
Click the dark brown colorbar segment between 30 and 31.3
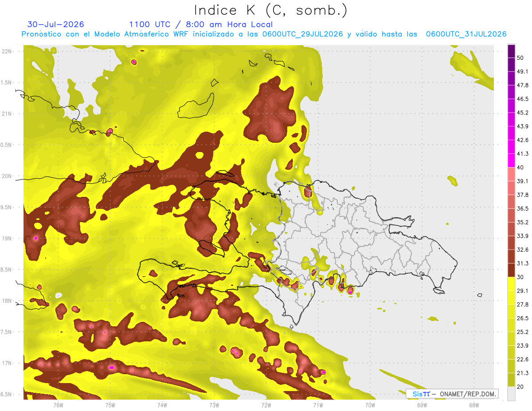click(x=511, y=270)
